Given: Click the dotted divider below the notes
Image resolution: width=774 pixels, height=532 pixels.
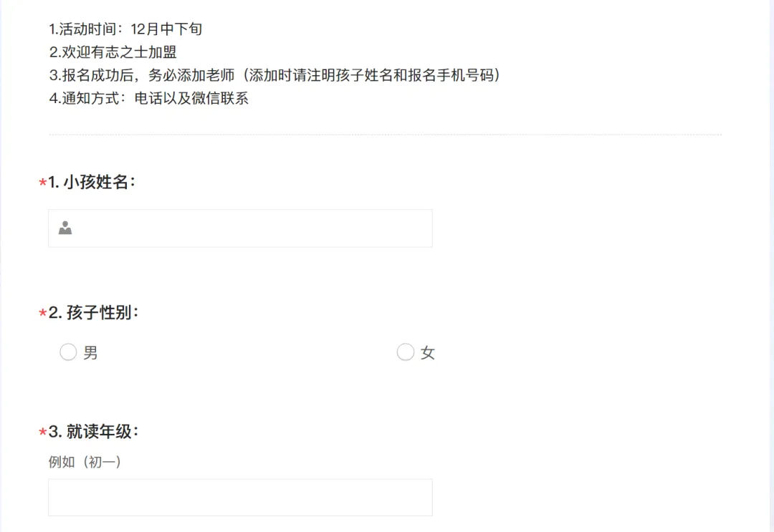Looking at the screenshot, I should (x=385, y=135).
